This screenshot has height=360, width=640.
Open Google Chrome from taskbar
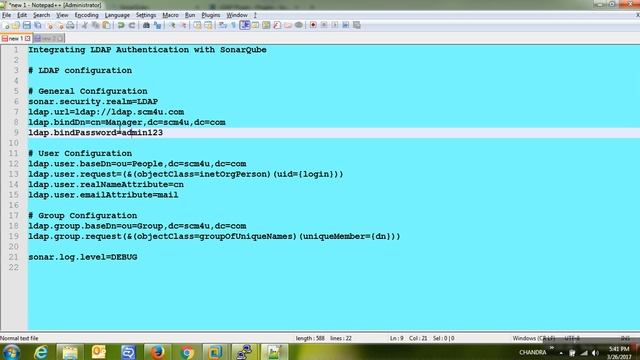coord(187,352)
